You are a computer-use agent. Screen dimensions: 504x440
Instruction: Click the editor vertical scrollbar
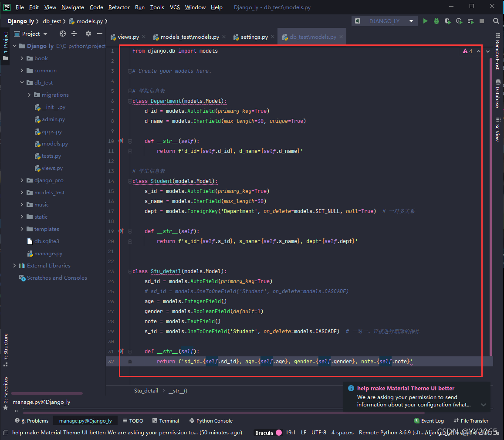click(x=491, y=206)
